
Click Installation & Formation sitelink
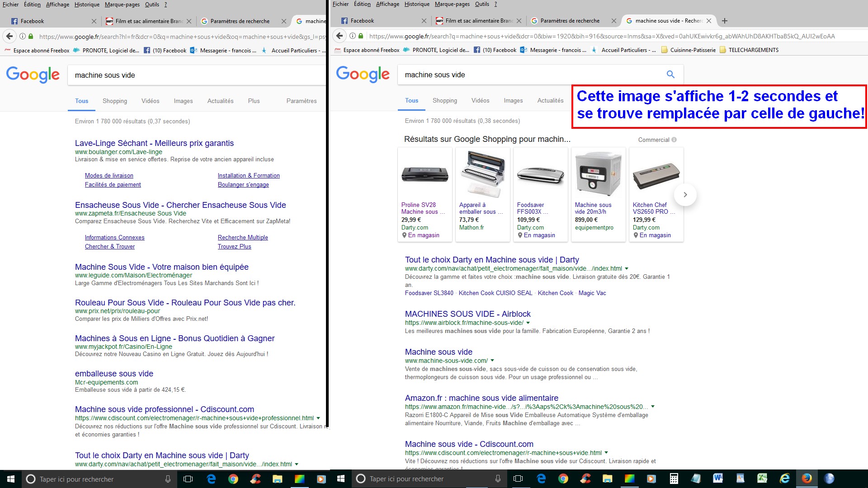coord(249,176)
